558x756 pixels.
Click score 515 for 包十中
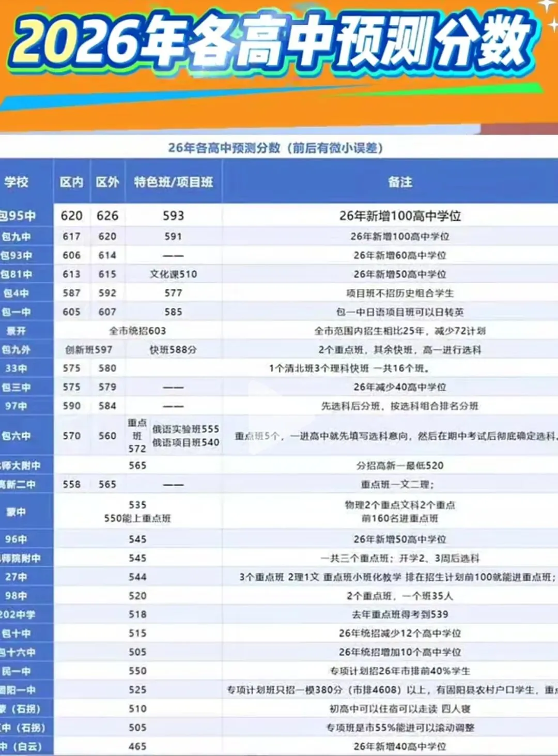(x=137, y=634)
